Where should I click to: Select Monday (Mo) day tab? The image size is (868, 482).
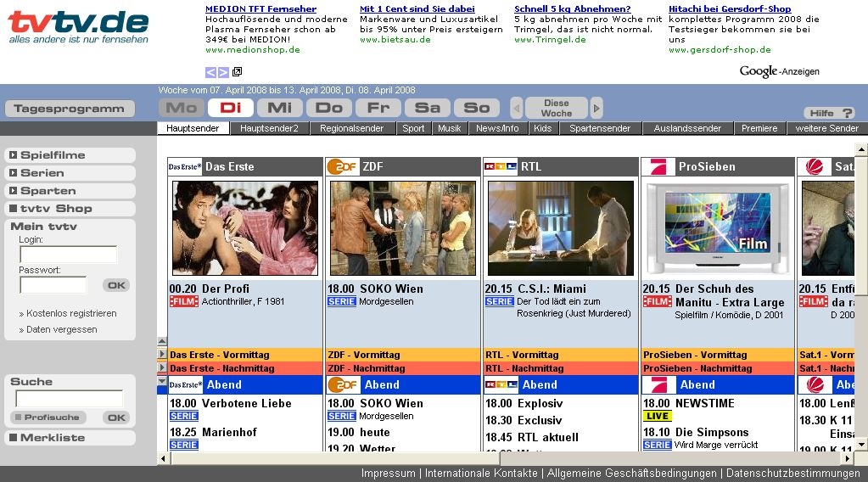click(182, 108)
